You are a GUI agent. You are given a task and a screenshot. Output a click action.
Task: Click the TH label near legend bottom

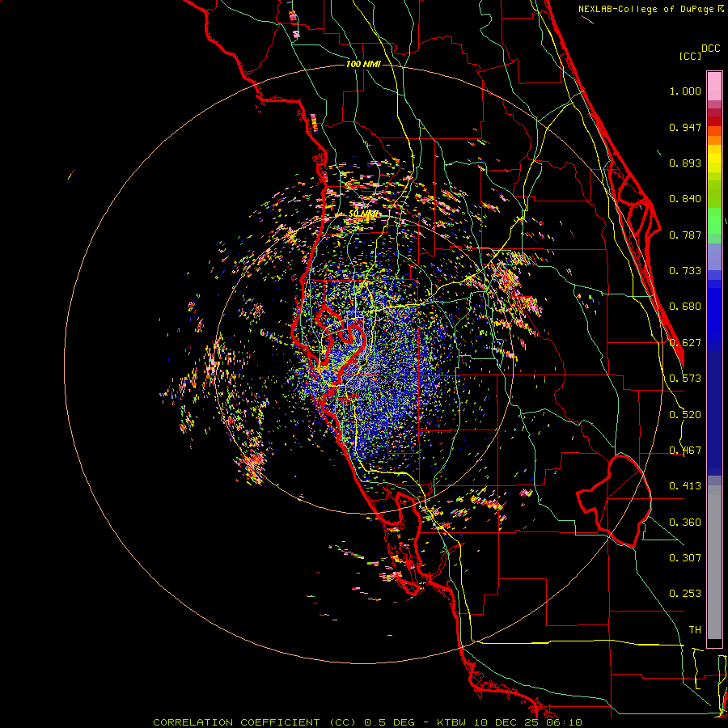click(695, 630)
